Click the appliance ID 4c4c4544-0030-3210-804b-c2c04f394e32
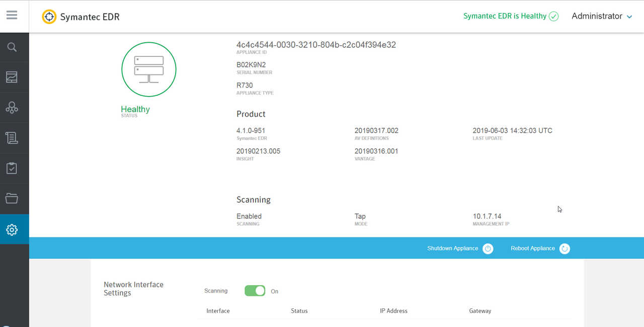This screenshot has width=644, height=327. tap(316, 45)
